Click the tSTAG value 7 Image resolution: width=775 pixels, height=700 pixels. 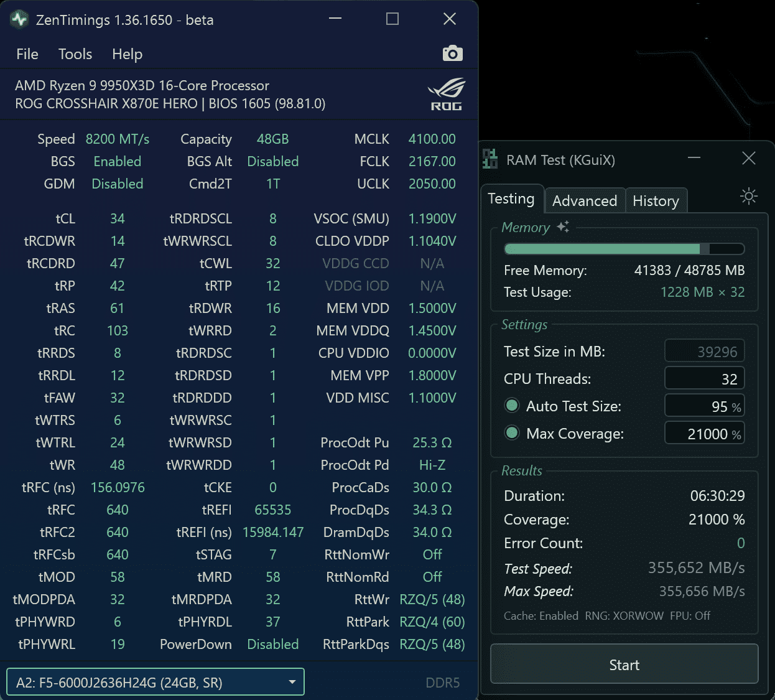(x=273, y=554)
